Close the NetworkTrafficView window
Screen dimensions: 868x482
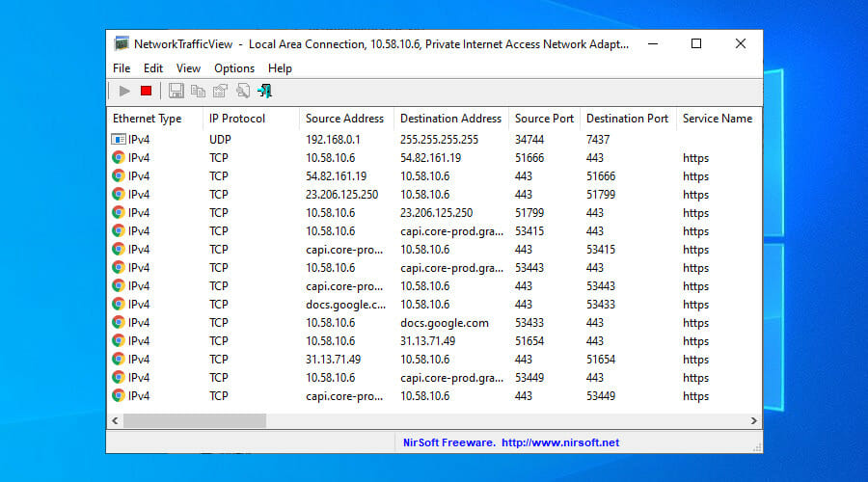click(x=740, y=43)
